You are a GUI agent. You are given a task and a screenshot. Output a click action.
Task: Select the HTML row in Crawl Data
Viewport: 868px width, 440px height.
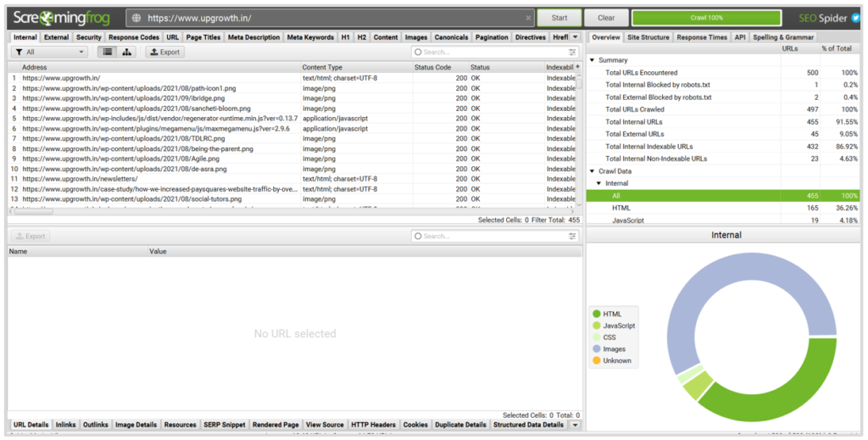click(x=723, y=208)
